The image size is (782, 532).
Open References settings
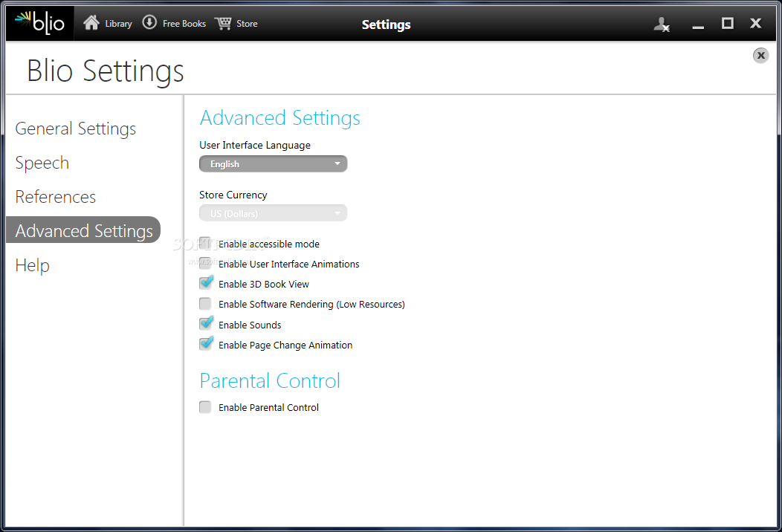tap(55, 197)
